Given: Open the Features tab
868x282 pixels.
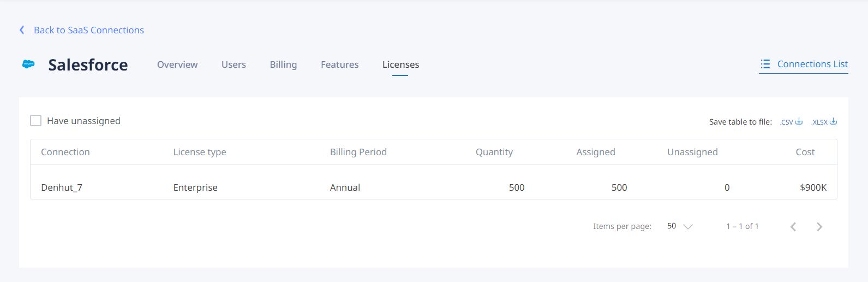Looking at the screenshot, I should coord(339,64).
